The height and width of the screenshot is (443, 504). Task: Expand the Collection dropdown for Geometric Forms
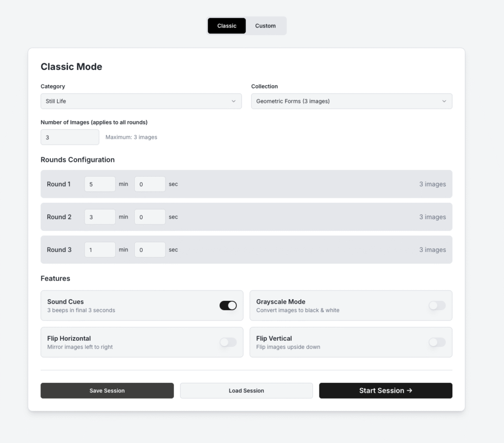coord(351,101)
